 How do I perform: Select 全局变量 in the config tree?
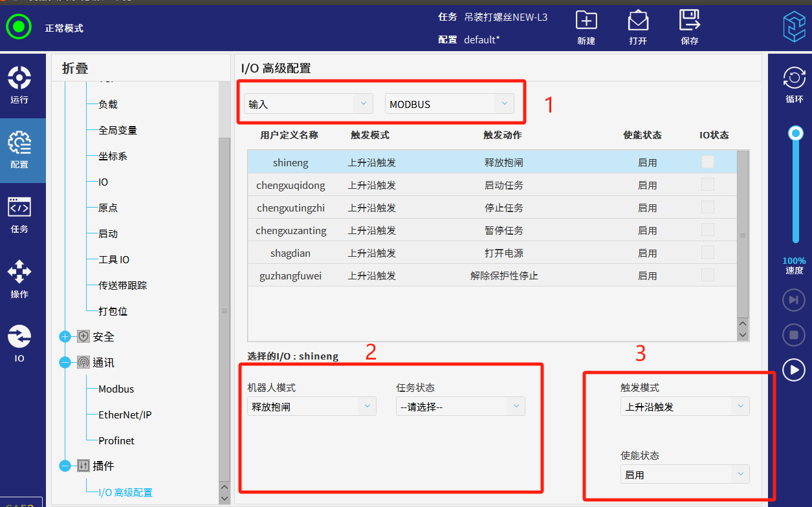(118, 130)
